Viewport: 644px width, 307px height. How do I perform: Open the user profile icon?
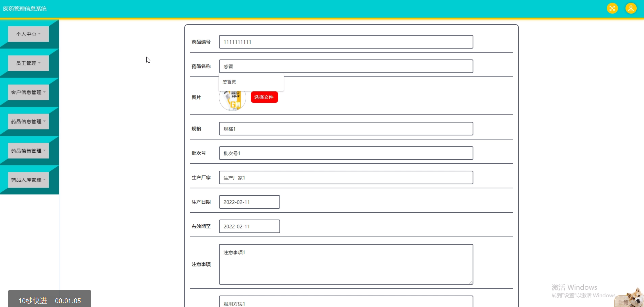pyautogui.click(x=631, y=8)
